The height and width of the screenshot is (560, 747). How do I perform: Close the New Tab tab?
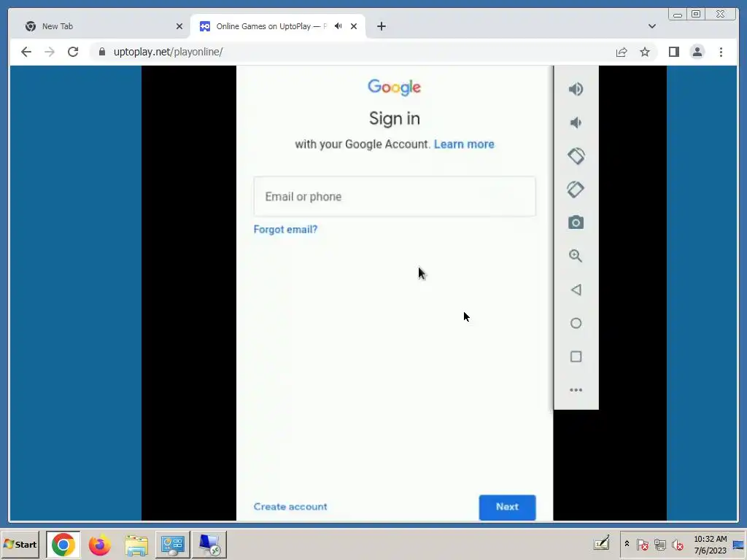(x=179, y=26)
